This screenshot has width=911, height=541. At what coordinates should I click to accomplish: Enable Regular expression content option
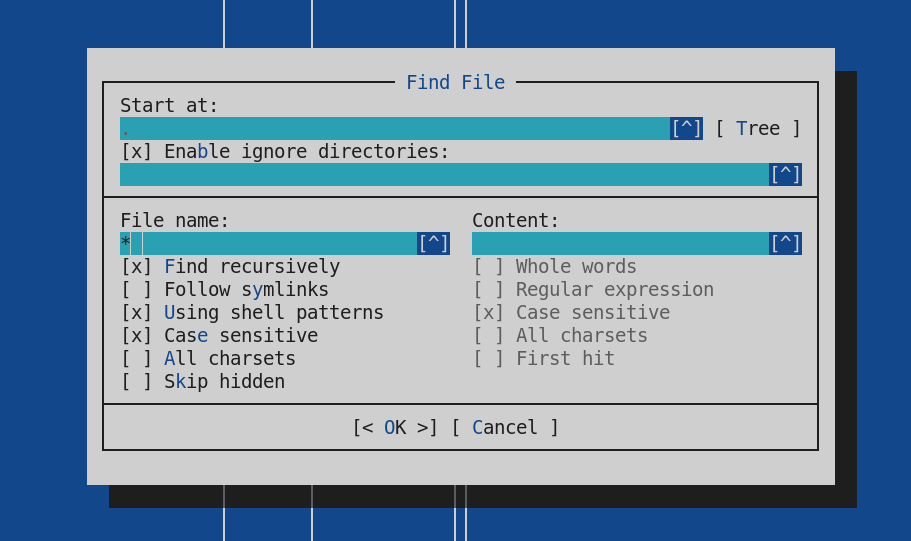point(593,289)
